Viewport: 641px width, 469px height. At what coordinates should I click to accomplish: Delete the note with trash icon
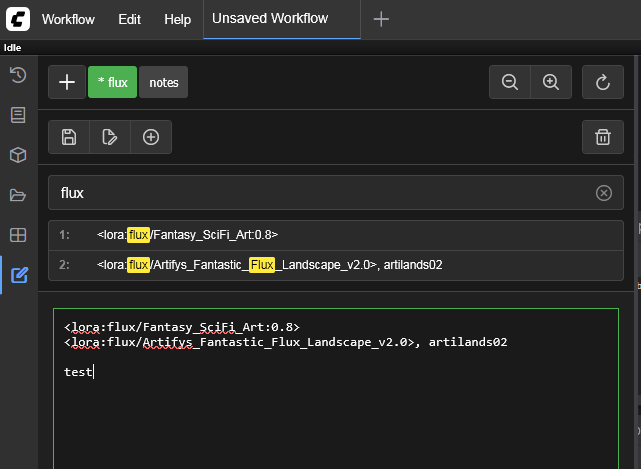(603, 137)
